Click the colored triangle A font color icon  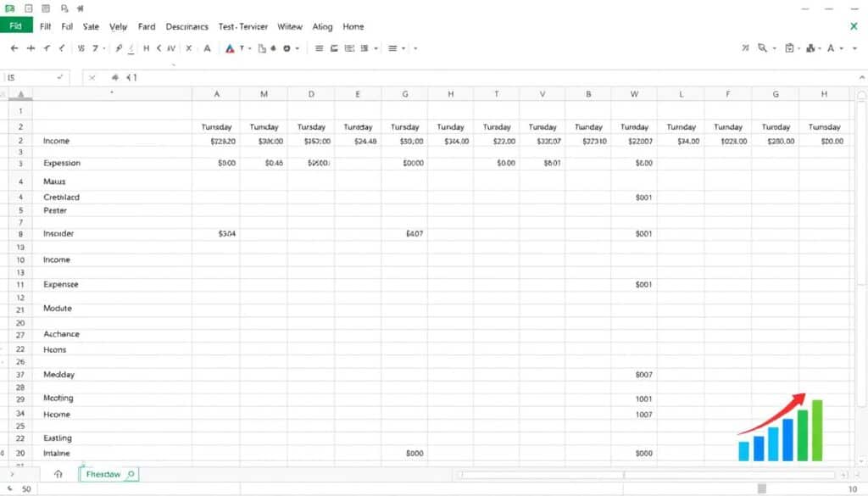(x=230, y=48)
